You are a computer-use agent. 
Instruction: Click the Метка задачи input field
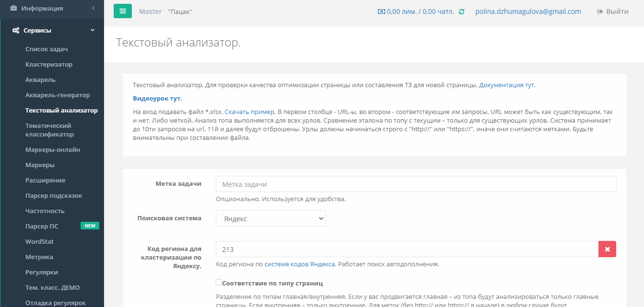416,184
